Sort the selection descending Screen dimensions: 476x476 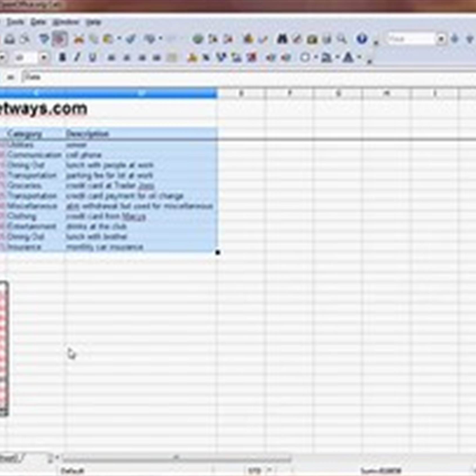(x=228, y=39)
